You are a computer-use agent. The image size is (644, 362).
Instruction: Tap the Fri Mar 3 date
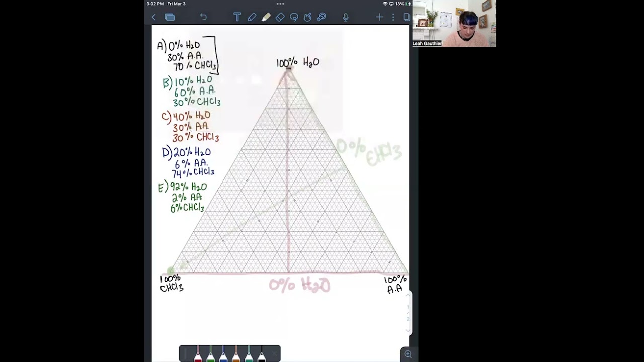[x=176, y=4]
